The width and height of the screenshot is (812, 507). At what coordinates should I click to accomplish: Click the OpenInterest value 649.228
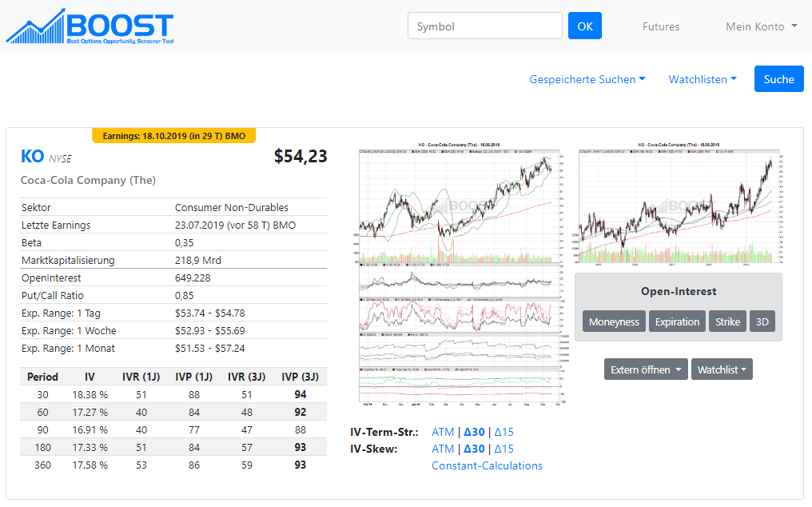tap(193, 277)
